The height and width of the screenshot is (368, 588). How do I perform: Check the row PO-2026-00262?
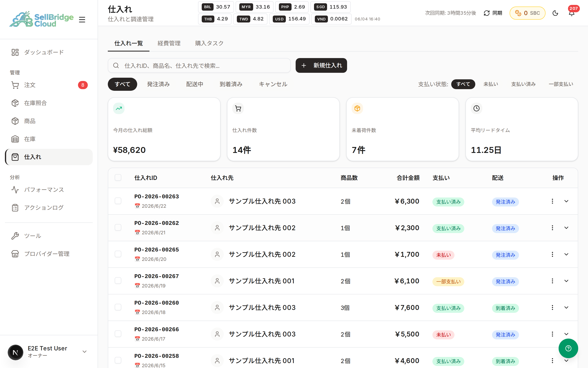[x=118, y=227]
